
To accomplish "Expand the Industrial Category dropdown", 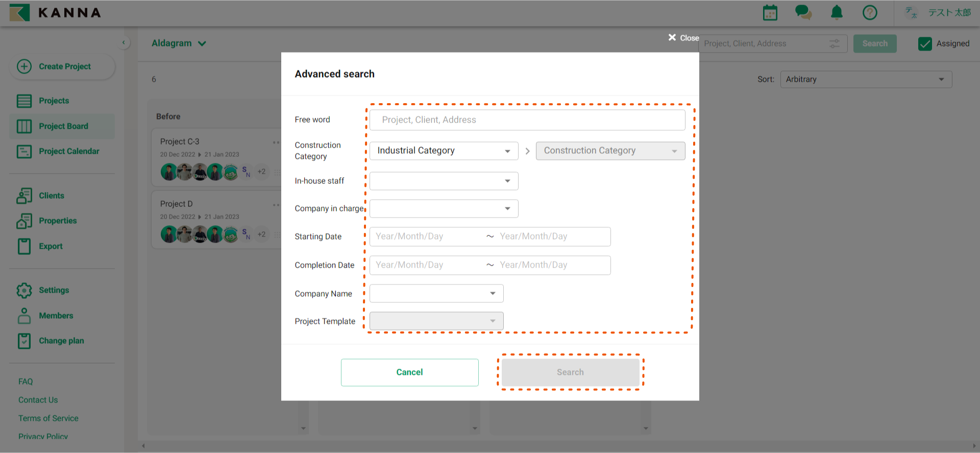I will (443, 151).
